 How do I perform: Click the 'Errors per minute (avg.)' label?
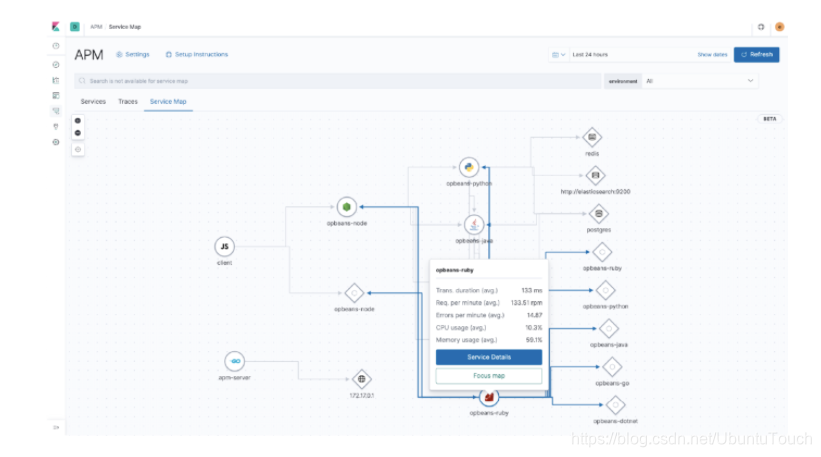coord(470,315)
